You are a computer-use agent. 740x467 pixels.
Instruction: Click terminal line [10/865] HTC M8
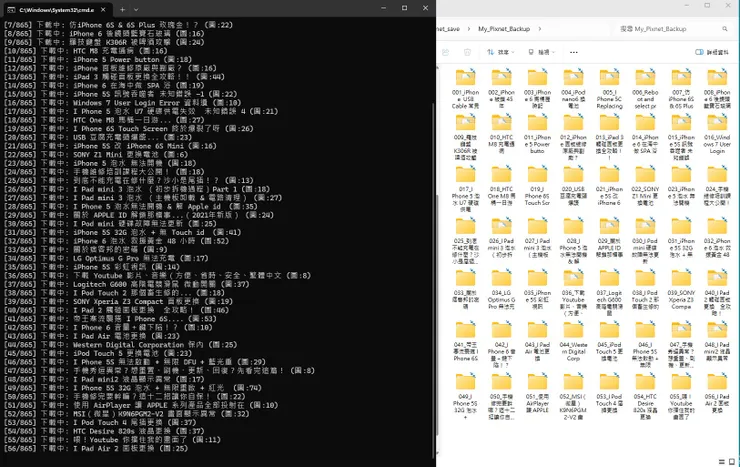pyautogui.click(x=86, y=50)
